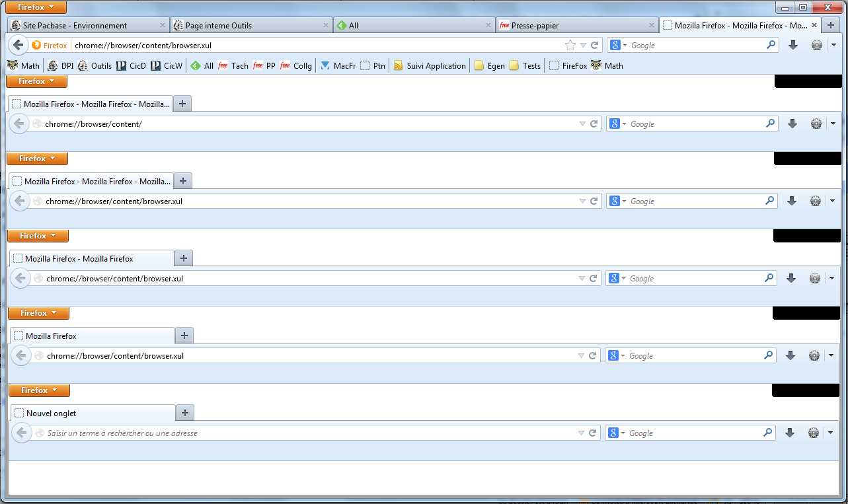
Task: Go back using outermost back arrow
Action: pos(19,45)
